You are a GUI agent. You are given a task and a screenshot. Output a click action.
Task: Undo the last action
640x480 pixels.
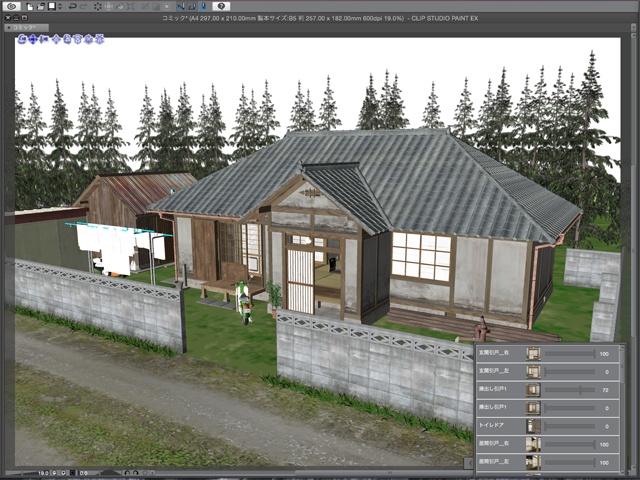click(73, 7)
